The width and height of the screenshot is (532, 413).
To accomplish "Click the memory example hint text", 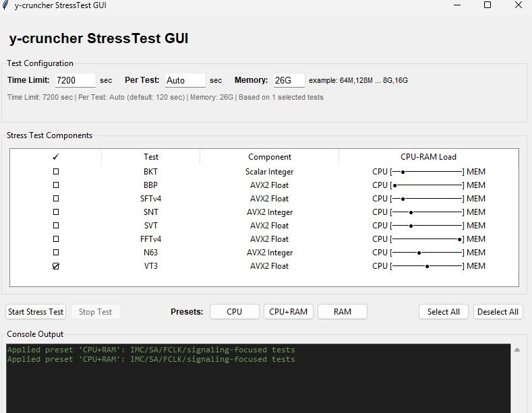I will point(358,80).
